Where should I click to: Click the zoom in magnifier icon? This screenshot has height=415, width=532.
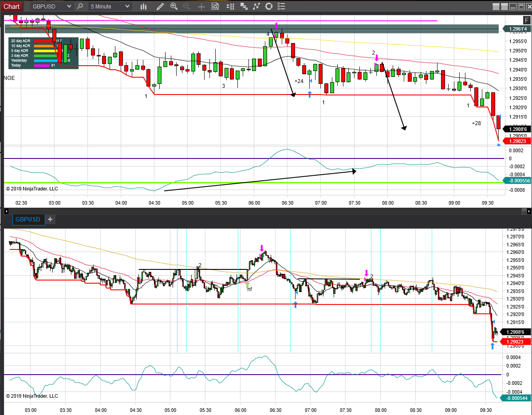174,6
